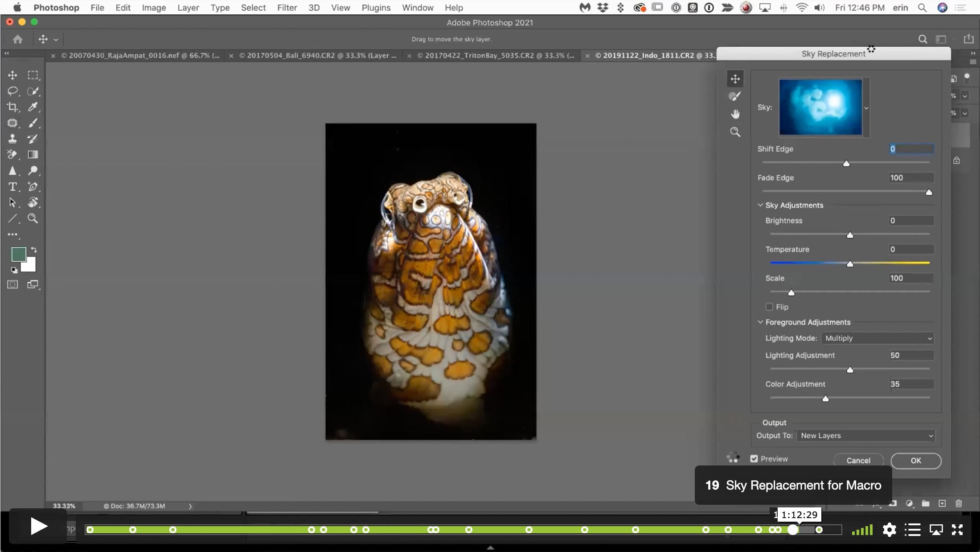Screen dimensions: 980x552
Task: Open the Output To New Layers dropdown
Action: click(x=865, y=436)
